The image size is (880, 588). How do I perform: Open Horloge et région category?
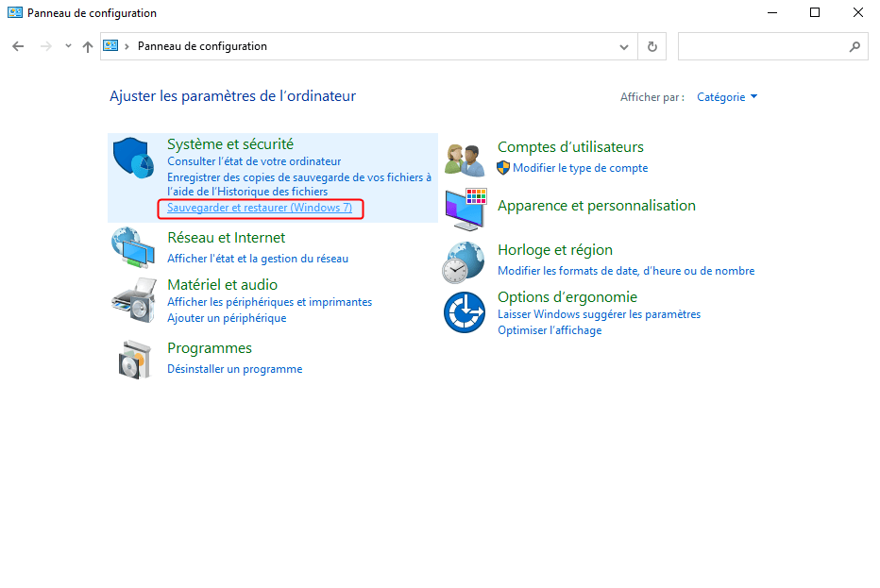pyautogui.click(x=555, y=250)
